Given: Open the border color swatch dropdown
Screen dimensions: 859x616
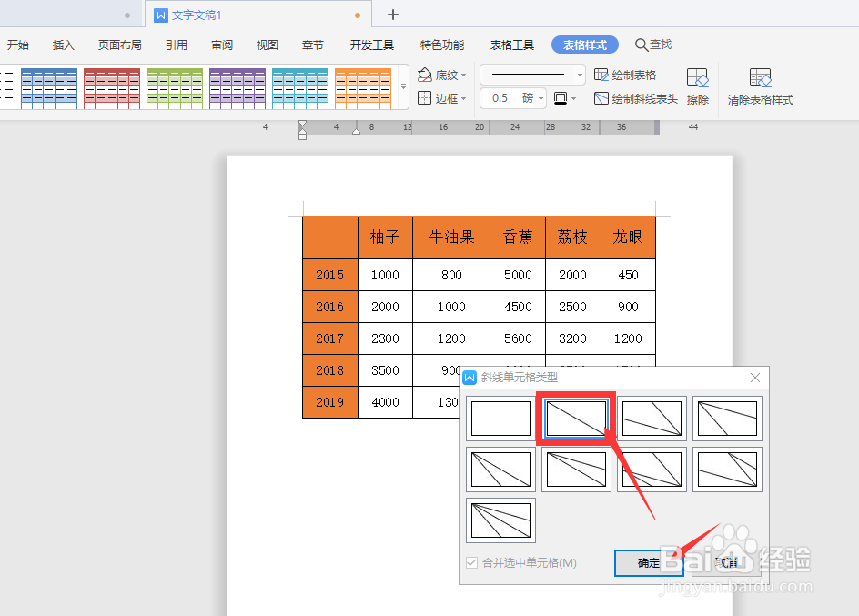Looking at the screenshot, I should click(x=566, y=98).
